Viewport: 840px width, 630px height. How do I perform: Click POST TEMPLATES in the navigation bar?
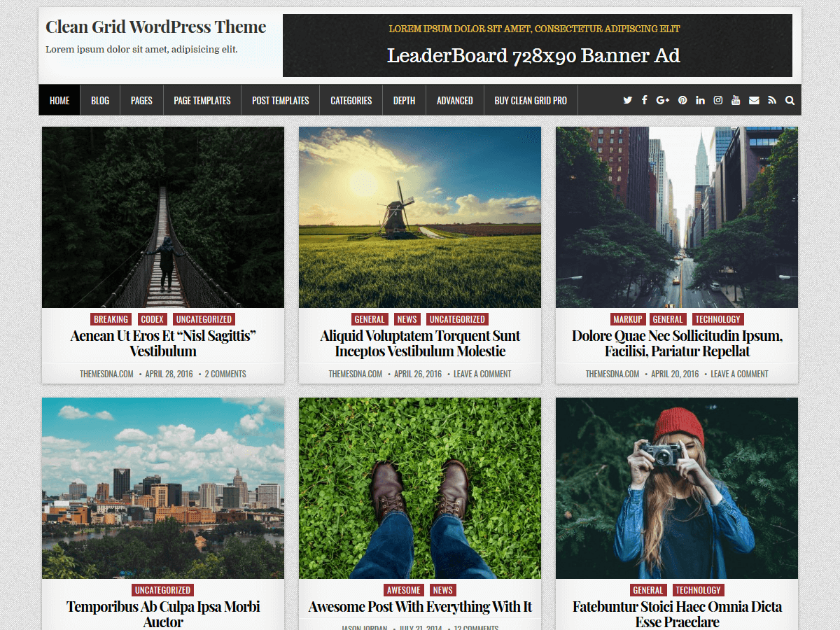pos(280,99)
